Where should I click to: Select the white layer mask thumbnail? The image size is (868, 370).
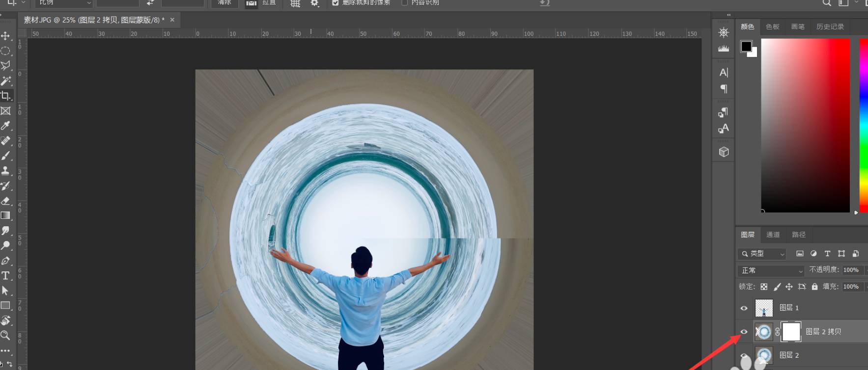[791, 332]
